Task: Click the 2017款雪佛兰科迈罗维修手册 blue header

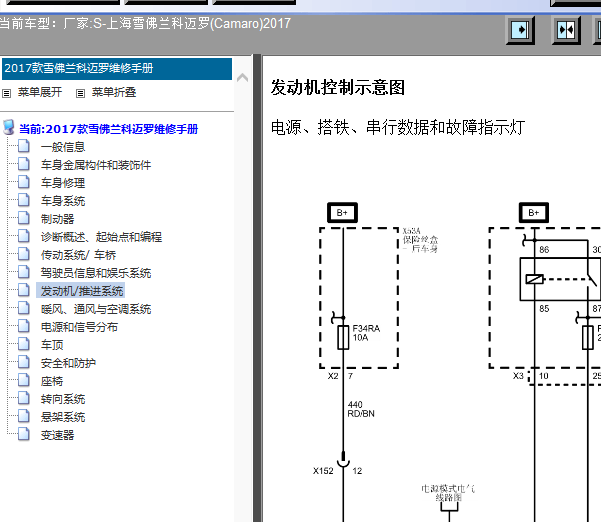Action: click(117, 69)
